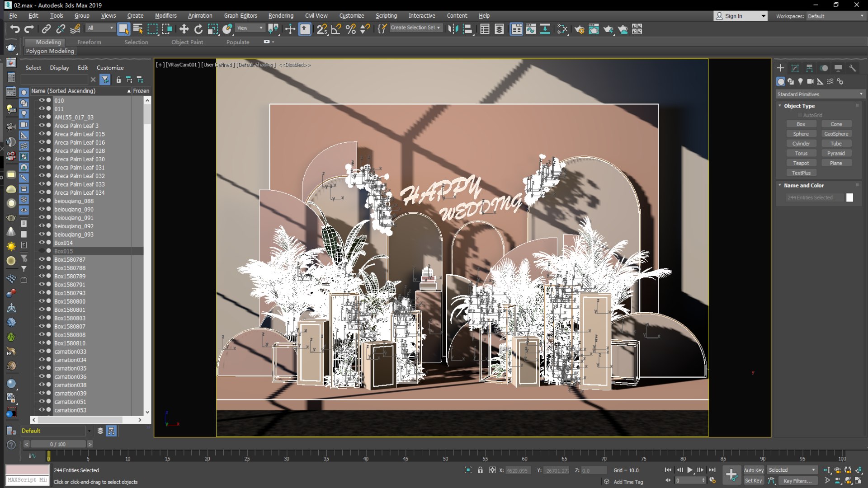Viewport: 868px width, 488px height.
Task: Open the Rendering menu
Action: pyautogui.click(x=281, y=15)
